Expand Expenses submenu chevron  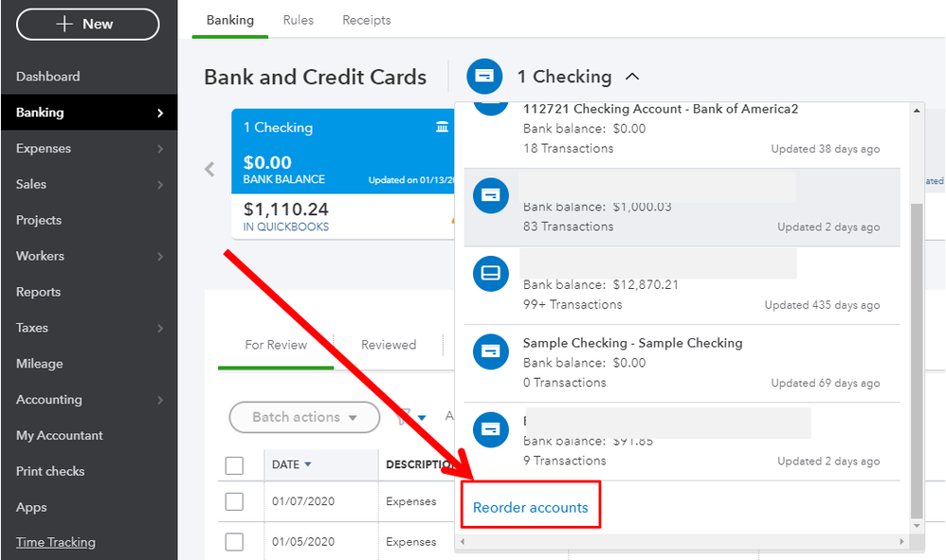tap(160, 149)
